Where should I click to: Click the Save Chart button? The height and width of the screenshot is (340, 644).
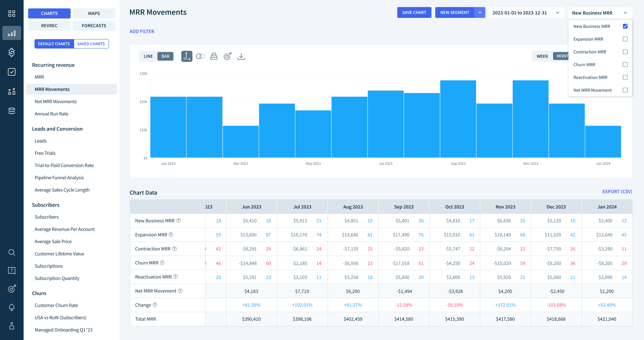pyautogui.click(x=414, y=12)
